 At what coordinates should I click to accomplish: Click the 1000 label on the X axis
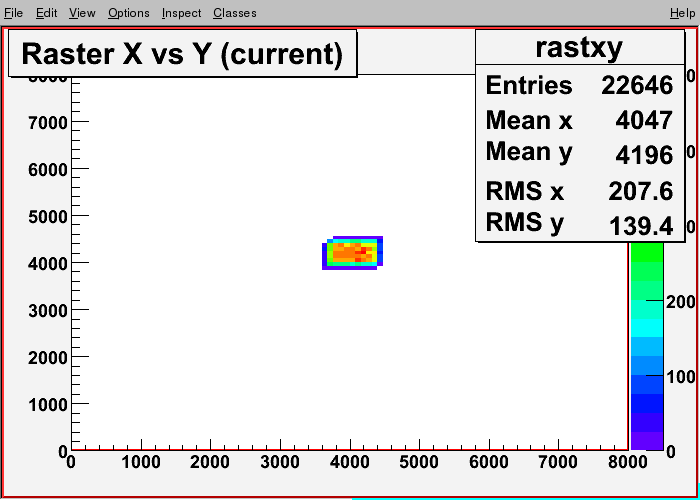coord(141,462)
